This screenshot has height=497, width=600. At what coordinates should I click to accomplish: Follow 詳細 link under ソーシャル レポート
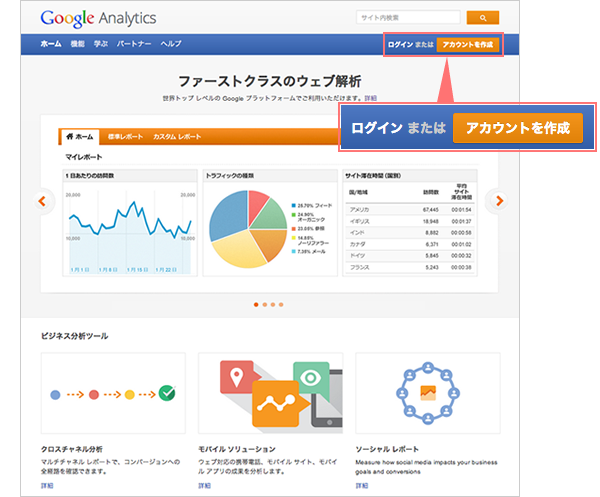pyautogui.click(x=362, y=486)
